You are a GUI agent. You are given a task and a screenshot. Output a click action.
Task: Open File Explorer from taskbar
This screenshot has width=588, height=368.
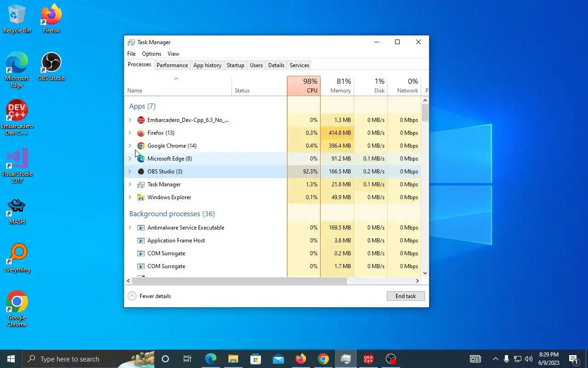pos(233,359)
